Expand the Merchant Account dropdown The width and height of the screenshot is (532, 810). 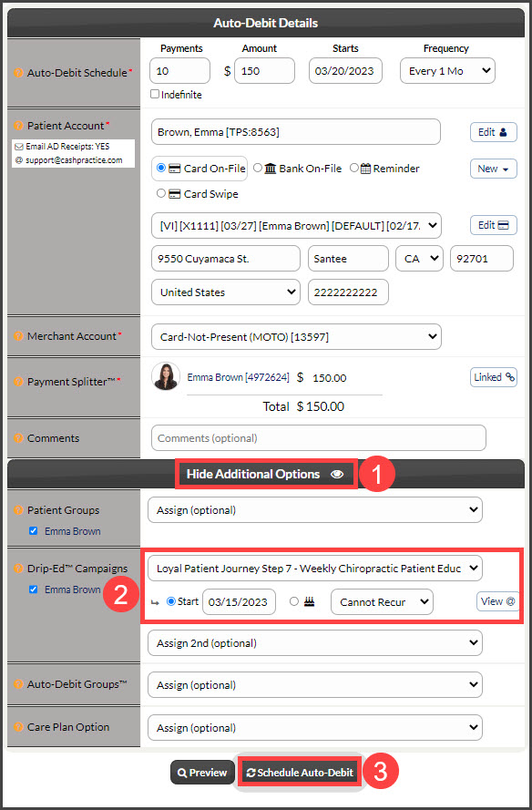[296, 337]
